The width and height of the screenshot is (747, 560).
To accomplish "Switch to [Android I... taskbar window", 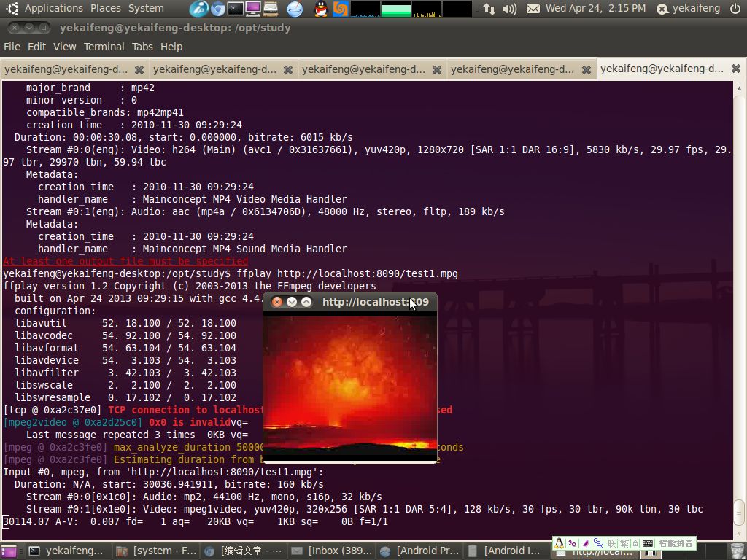I will (x=506, y=551).
